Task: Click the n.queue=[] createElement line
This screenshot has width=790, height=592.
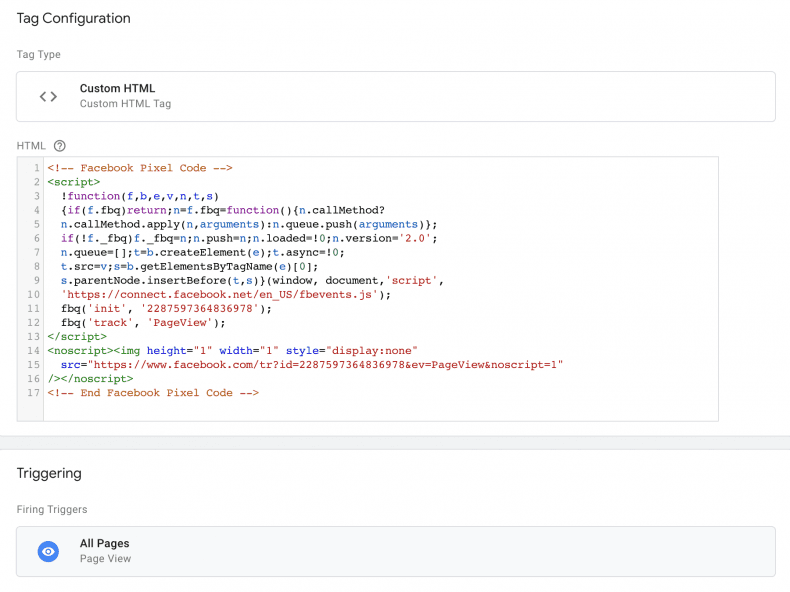Action: click(x=203, y=252)
